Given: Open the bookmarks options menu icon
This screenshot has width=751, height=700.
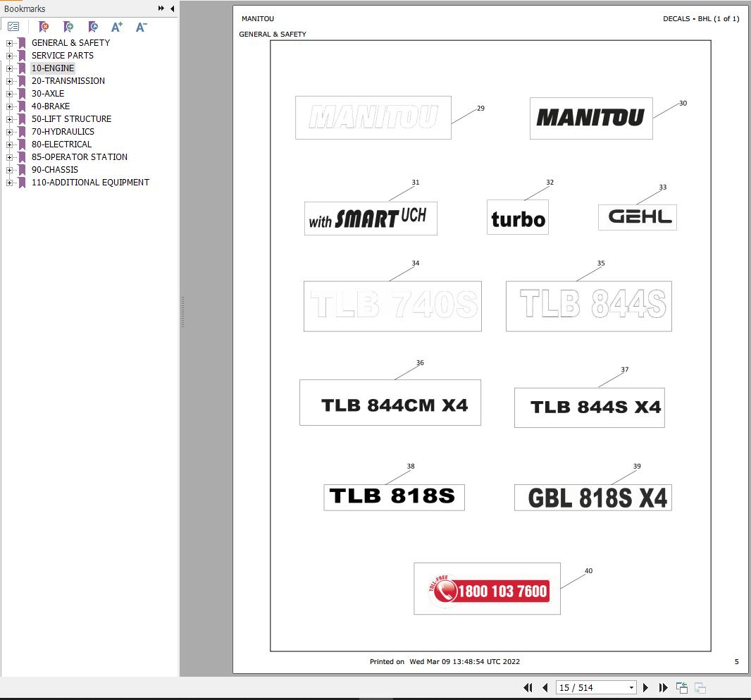Looking at the screenshot, I should 13,27.
